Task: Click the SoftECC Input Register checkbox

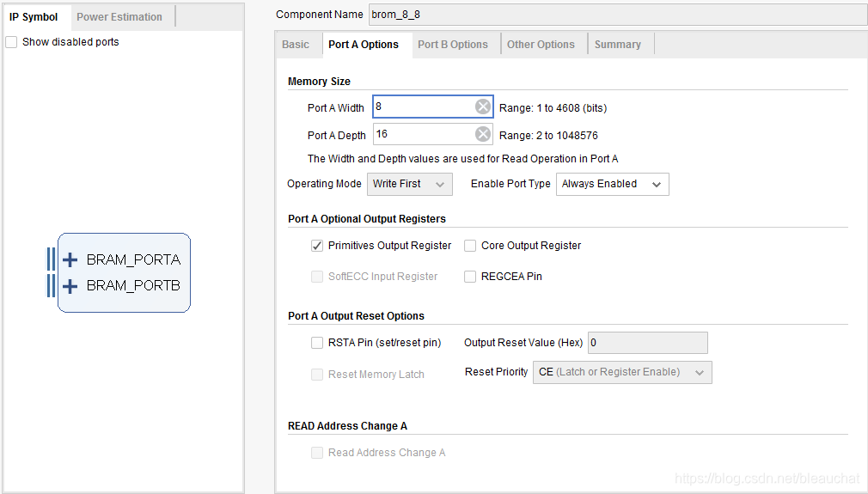Action: coord(316,277)
